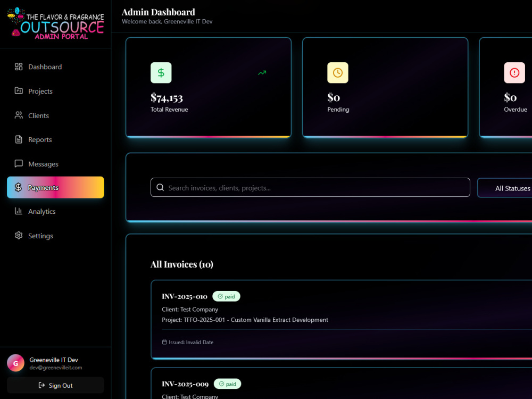
Task: Click invoice number INV-2025-009
Action: point(185,384)
